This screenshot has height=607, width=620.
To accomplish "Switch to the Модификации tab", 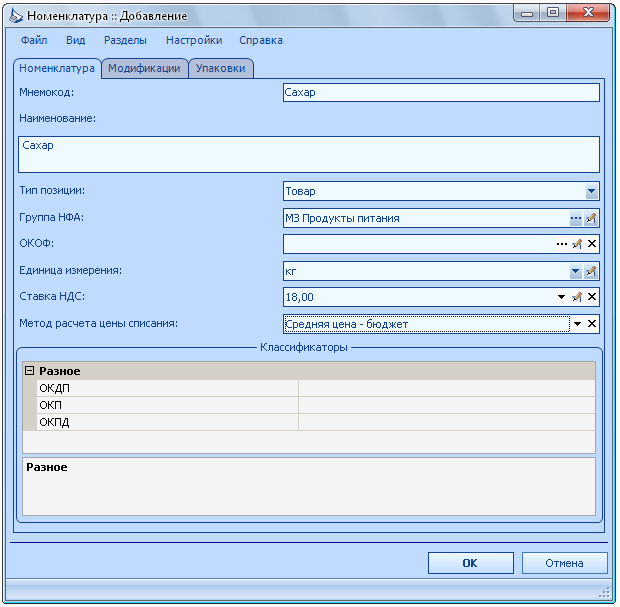I will click(144, 68).
